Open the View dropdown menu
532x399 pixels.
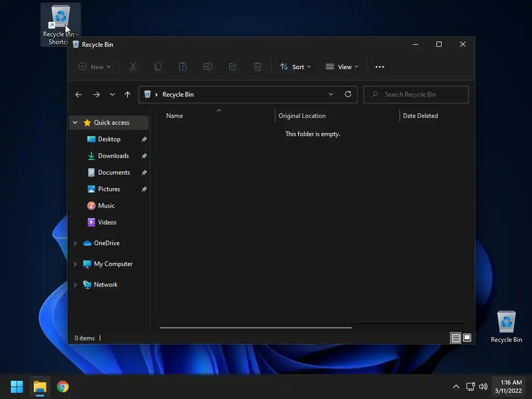(342, 67)
